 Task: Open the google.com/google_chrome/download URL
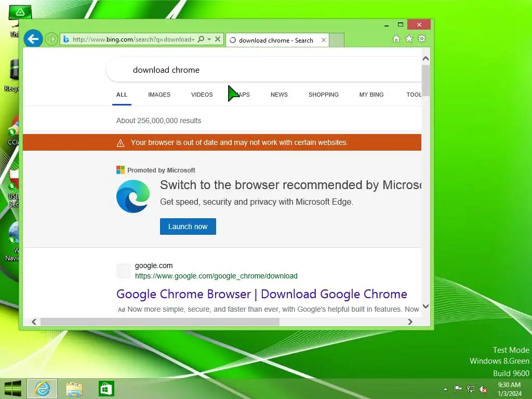(x=216, y=276)
